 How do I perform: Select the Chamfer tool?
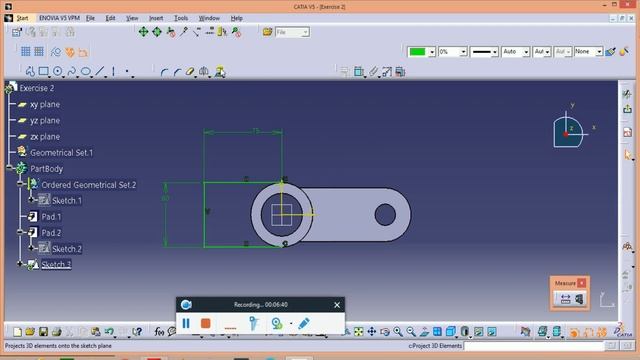(x=177, y=72)
